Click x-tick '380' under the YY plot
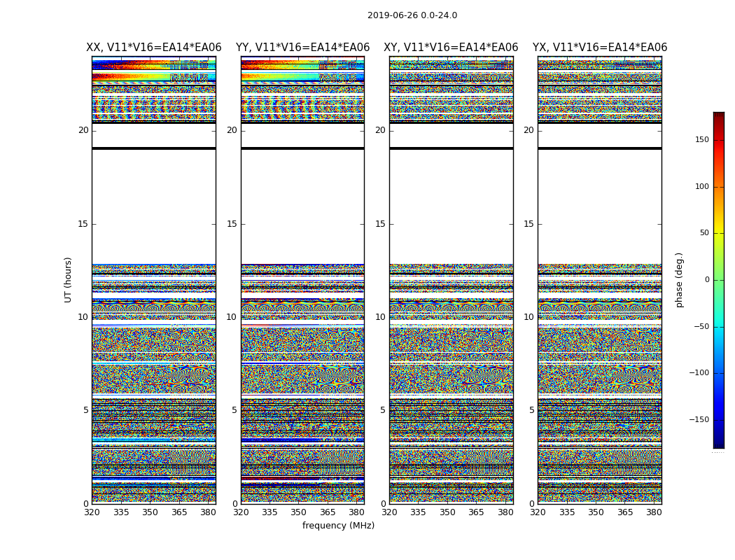 [357, 512]
